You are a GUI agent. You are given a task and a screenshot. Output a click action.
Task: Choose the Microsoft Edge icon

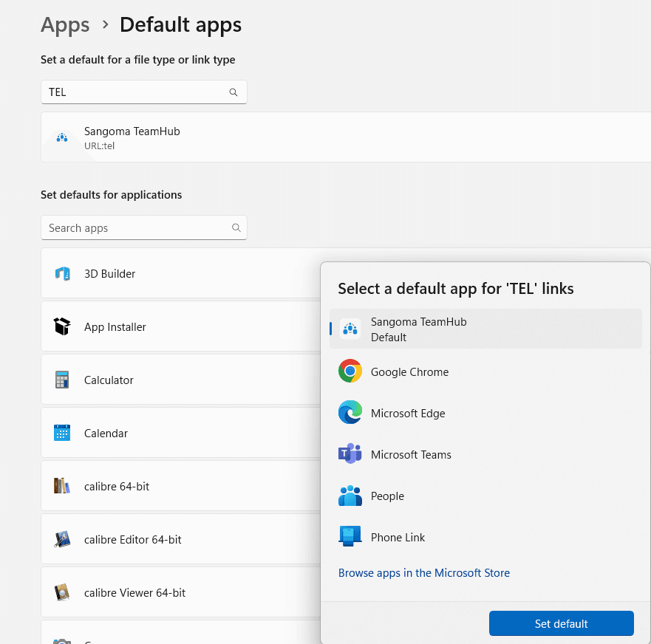point(350,412)
